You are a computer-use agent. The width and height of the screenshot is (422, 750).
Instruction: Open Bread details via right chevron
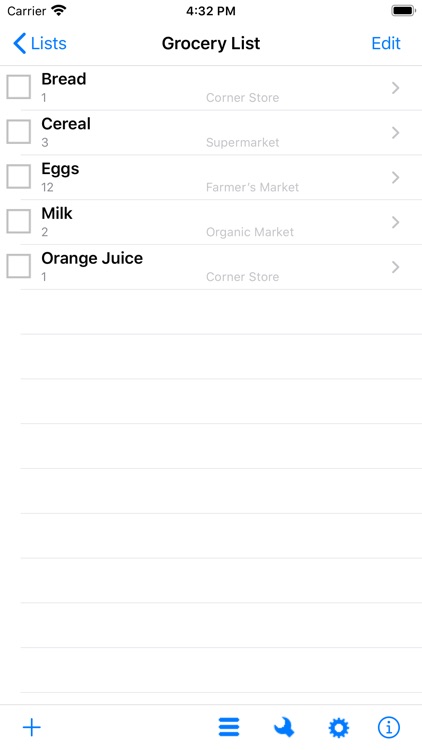(x=396, y=88)
